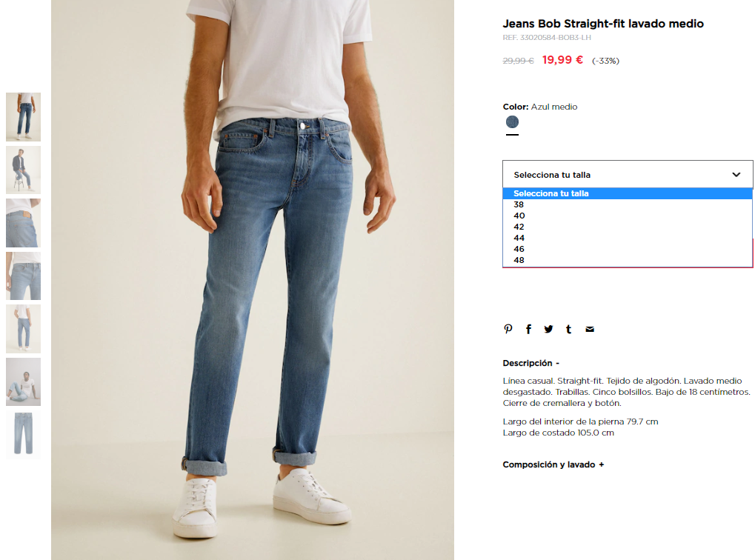Choose size 46 from list
The width and height of the screenshot is (755, 560).
point(628,249)
